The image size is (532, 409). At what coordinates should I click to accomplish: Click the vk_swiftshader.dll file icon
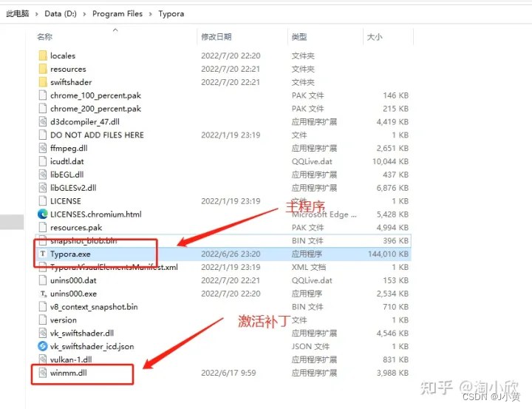click(43, 334)
